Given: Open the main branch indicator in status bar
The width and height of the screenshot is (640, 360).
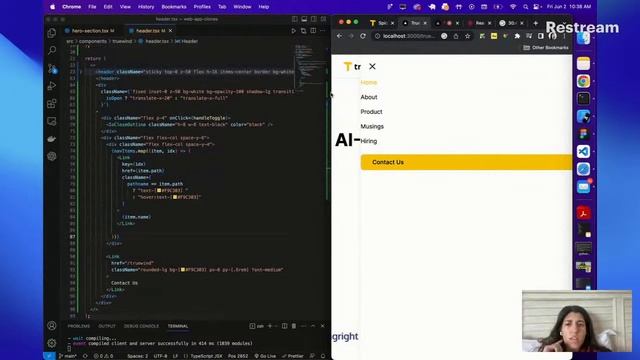Looking at the screenshot, I should coord(68,356).
